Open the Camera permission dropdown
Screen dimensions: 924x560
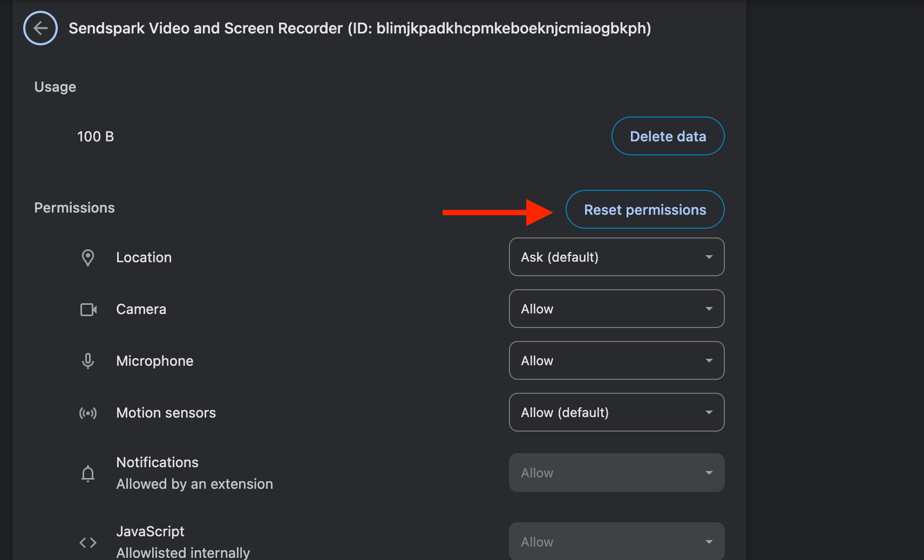pos(616,309)
